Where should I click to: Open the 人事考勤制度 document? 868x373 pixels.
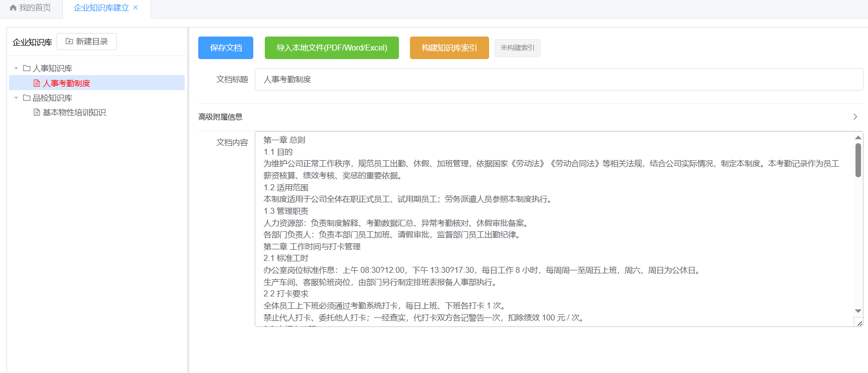[x=66, y=83]
